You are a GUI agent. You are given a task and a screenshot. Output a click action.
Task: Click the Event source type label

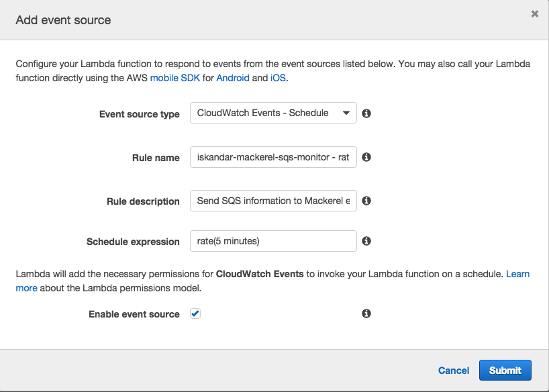point(140,114)
